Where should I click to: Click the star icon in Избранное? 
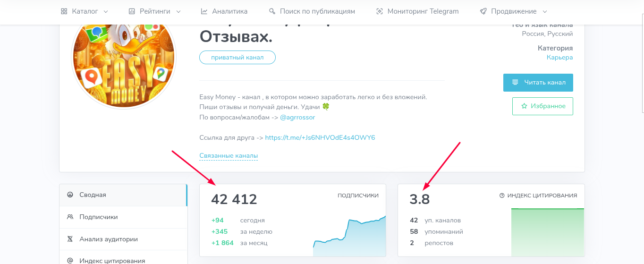pyautogui.click(x=524, y=106)
